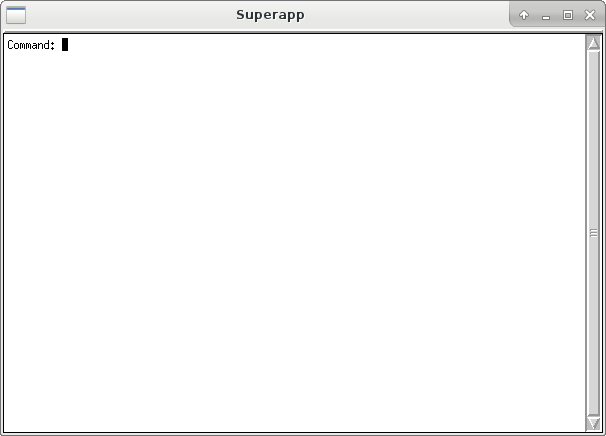Click the scrollbar's down arrow
This screenshot has width=606, height=436.
pyautogui.click(x=594, y=423)
